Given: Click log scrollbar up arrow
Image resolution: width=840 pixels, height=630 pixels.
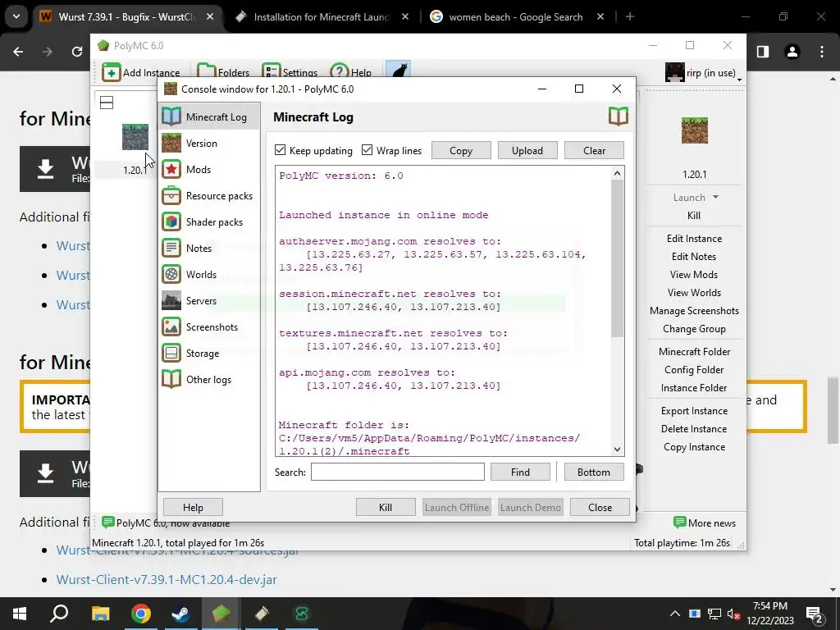Looking at the screenshot, I should (x=617, y=174).
